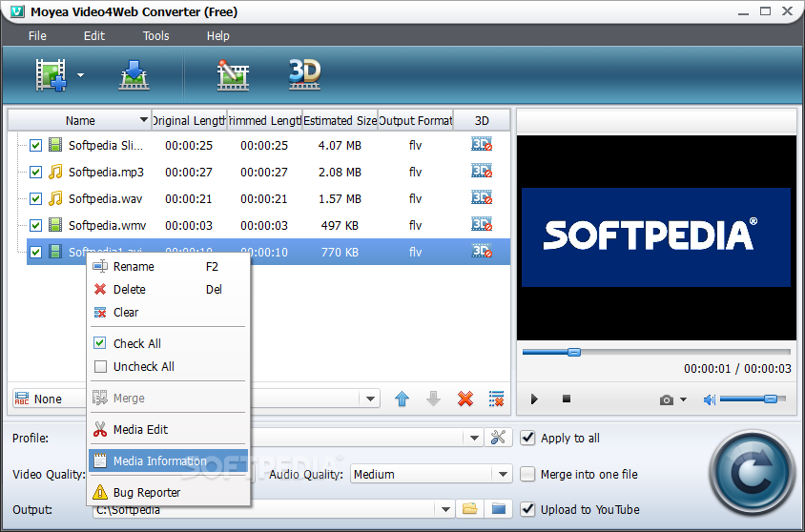Viewport: 805px width, 532px height.
Task: Move selected file down with gray arrow
Action: click(x=433, y=399)
